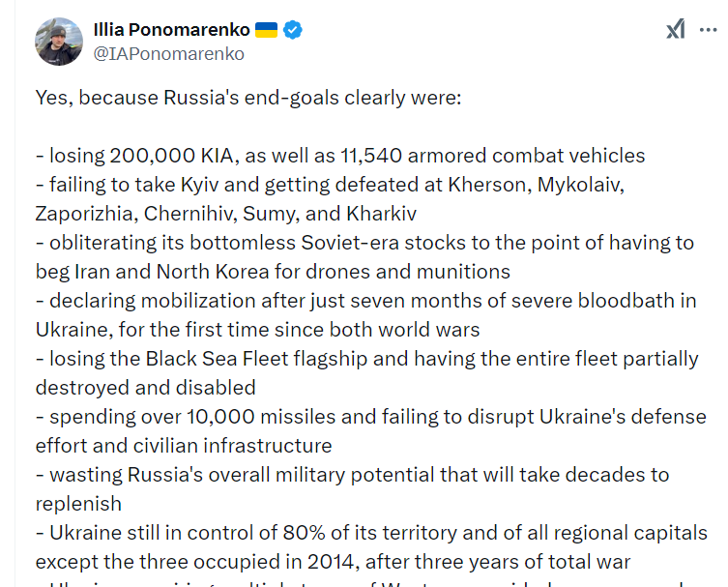728x587 pixels.
Task: Click the line listing Zaporizhia, Chernihiv, Sumy
Action: pos(225,214)
